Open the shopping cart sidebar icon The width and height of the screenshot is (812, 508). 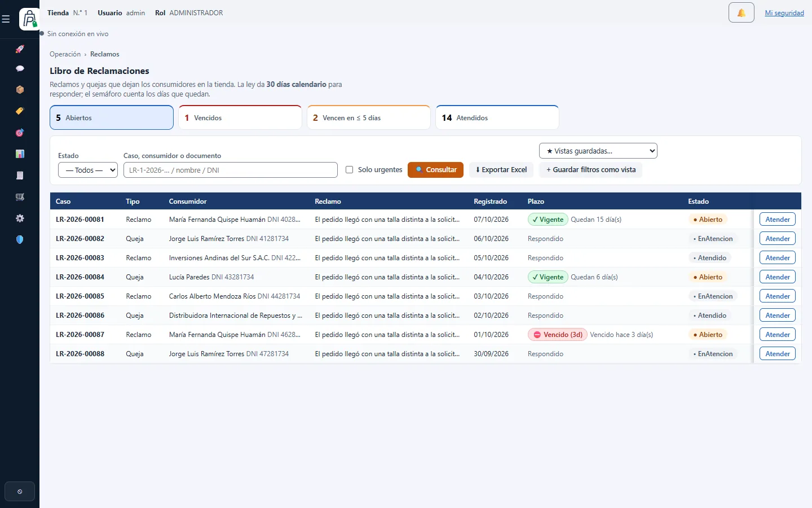(x=20, y=197)
